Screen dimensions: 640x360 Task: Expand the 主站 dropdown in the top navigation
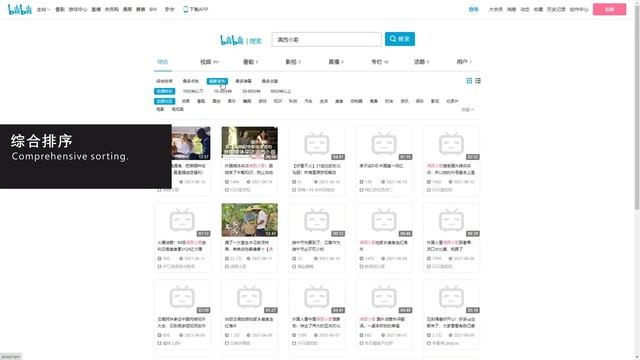(x=43, y=9)
